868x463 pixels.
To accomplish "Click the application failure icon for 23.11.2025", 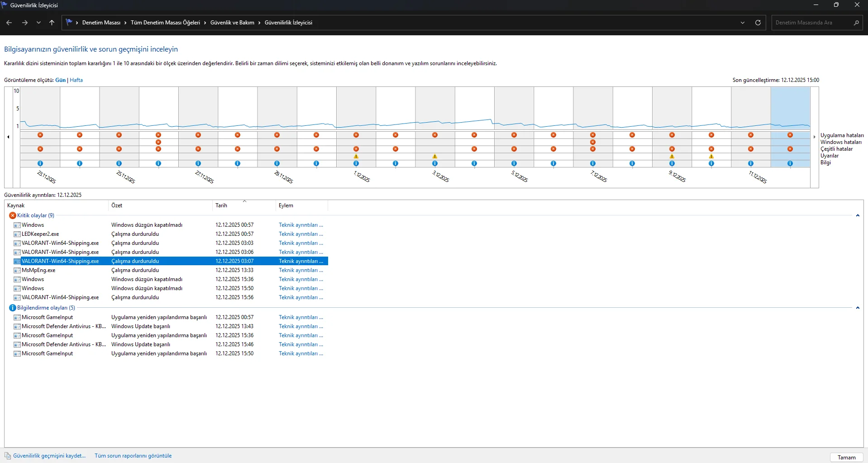I will pos(40,135).
